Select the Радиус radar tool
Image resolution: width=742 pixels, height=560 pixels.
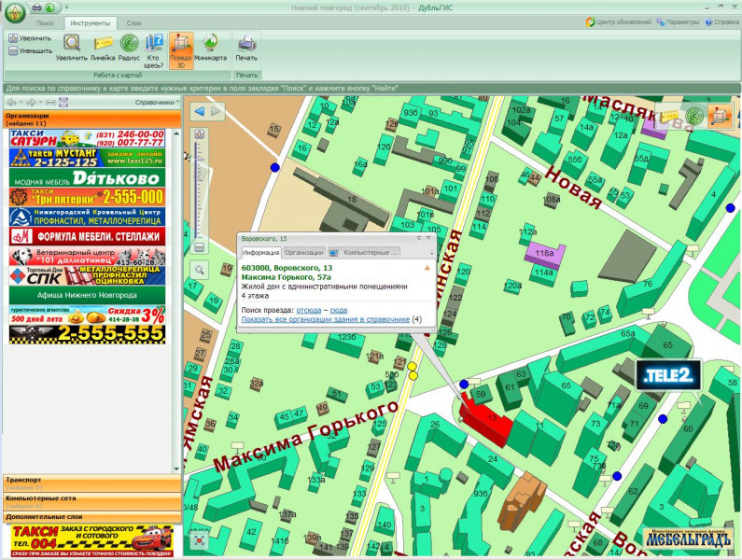[x=129, y=48]
